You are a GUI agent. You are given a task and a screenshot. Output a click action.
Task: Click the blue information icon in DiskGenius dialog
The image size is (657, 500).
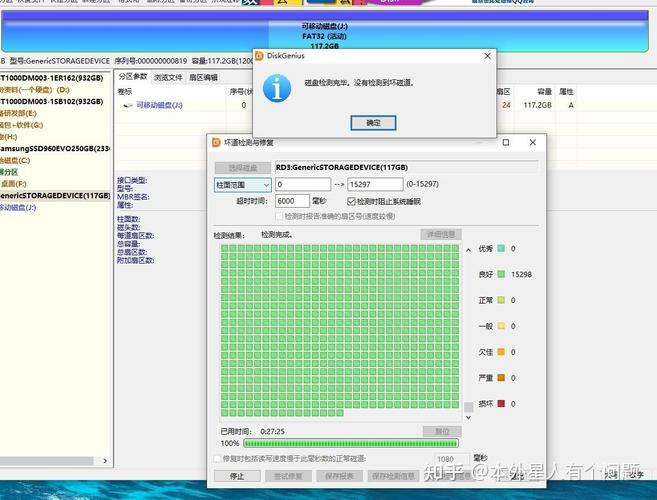pos(277,88)
